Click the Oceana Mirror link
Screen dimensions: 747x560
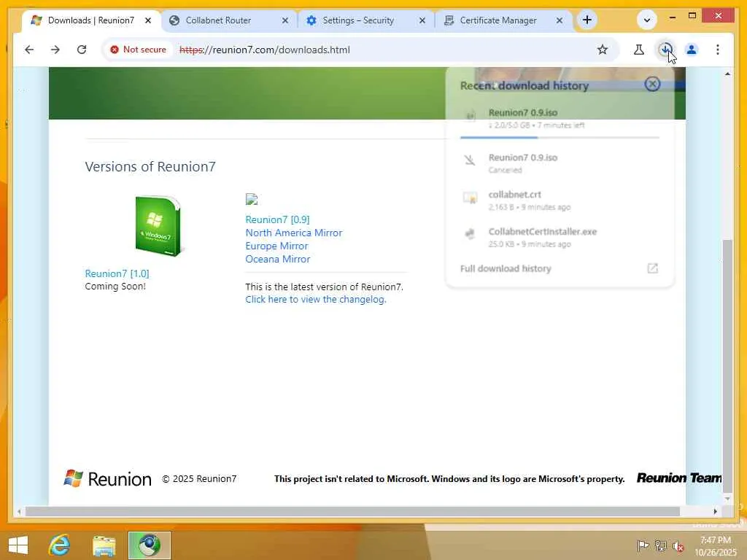pos(277,259)
